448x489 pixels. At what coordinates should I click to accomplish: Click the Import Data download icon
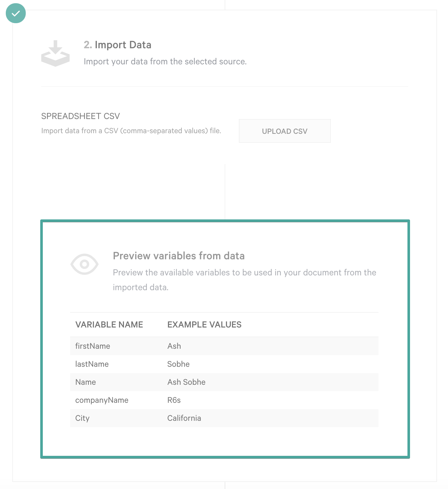pos(55,53)
